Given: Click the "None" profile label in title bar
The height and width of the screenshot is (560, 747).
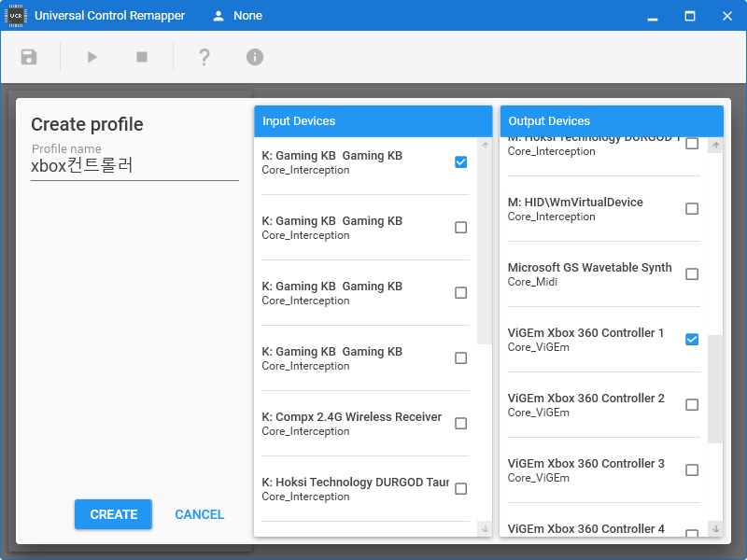Looking at the screenshot, I should point(247,16).
